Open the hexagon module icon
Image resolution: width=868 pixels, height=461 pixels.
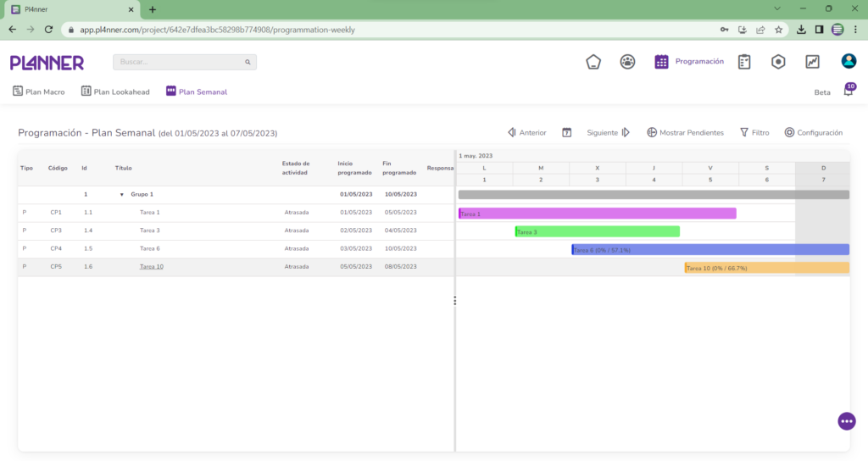pos(778,62)
